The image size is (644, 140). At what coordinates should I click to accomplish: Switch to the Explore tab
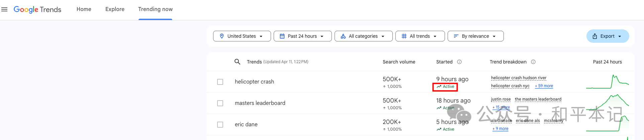pyautogui.click(x=115, y=9)
